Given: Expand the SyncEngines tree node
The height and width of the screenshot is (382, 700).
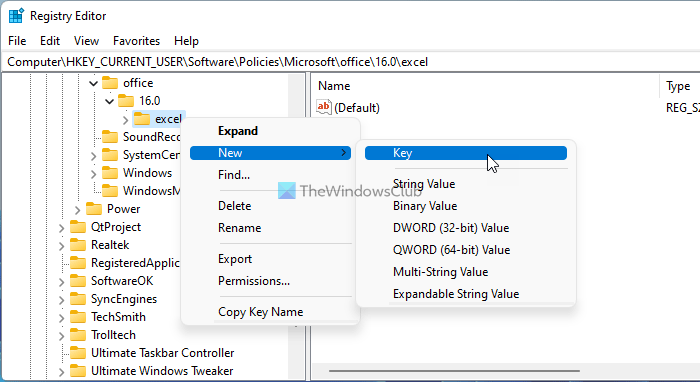Looking at the screenshot, I should pos(61,300).
